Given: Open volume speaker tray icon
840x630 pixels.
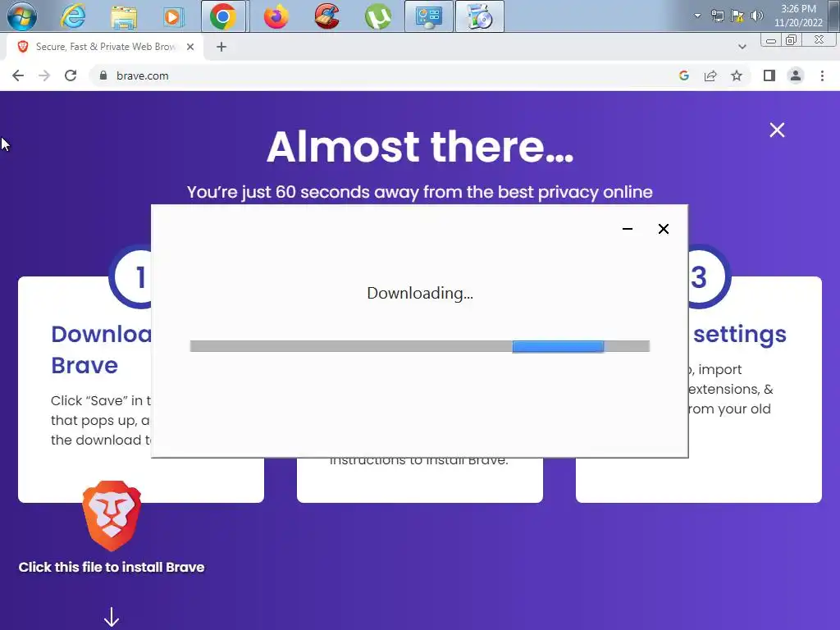Looking at the screenshot, I should 756,16.
